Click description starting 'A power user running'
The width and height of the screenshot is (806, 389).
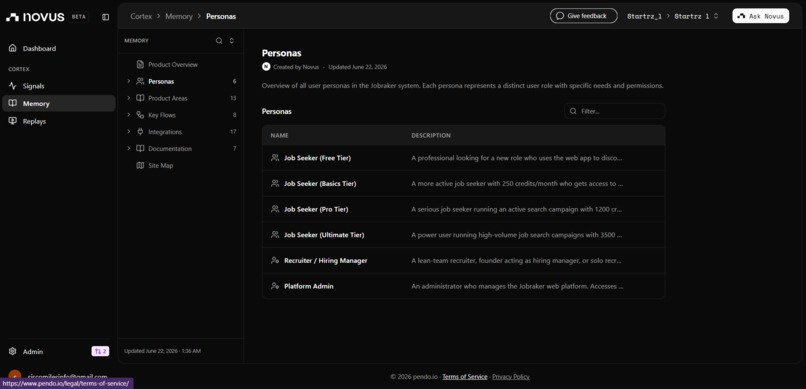(x=517, y=235)
